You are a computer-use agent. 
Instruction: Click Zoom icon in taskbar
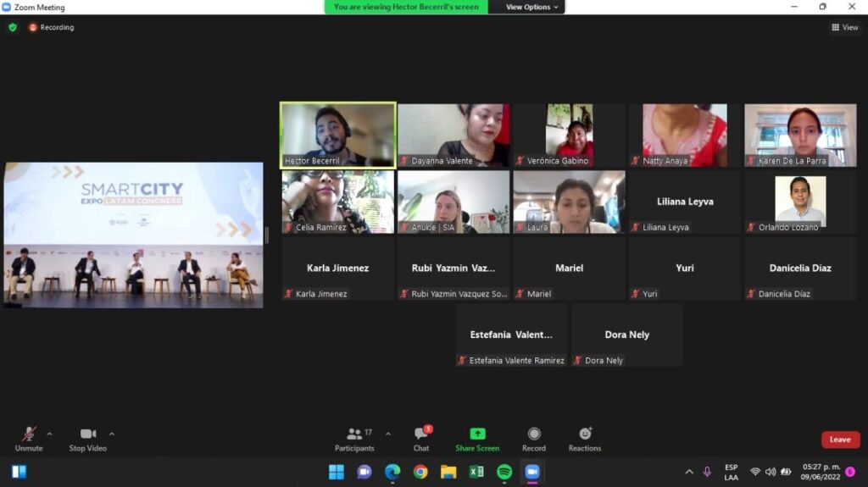pos(532,472)
